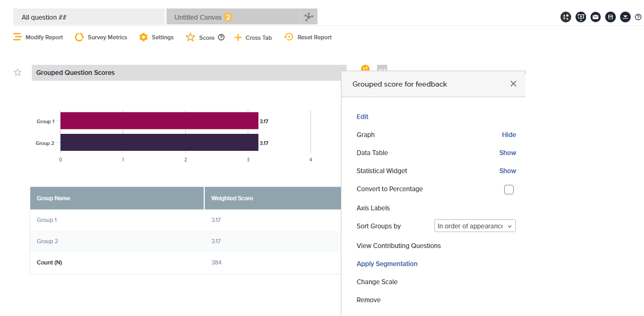Click the black shapes icon in top-right toolbar
The width and height of the screenshot is (644, 316).
[x=566, y=17]
